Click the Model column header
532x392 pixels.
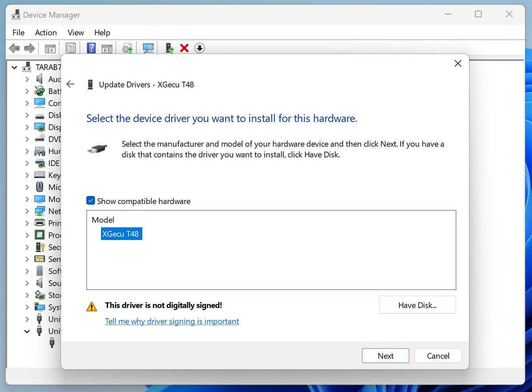pos(103,220)
